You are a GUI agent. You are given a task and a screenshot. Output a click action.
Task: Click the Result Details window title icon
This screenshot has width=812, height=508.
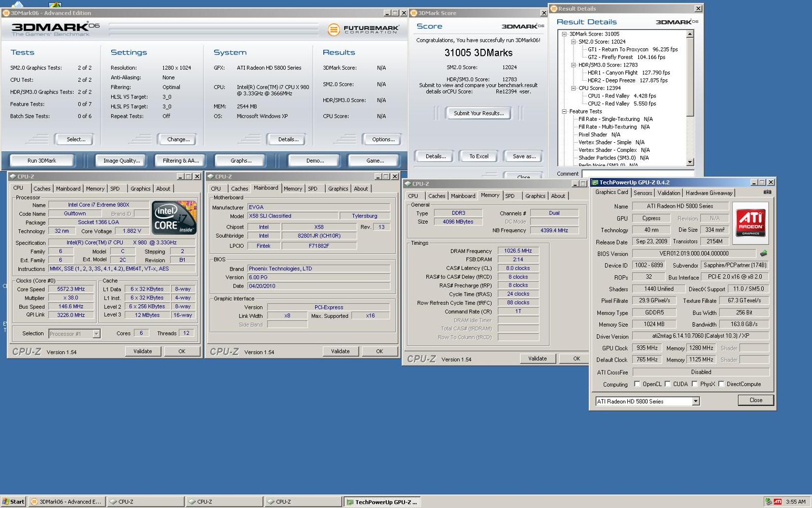[x=554, y=9]
